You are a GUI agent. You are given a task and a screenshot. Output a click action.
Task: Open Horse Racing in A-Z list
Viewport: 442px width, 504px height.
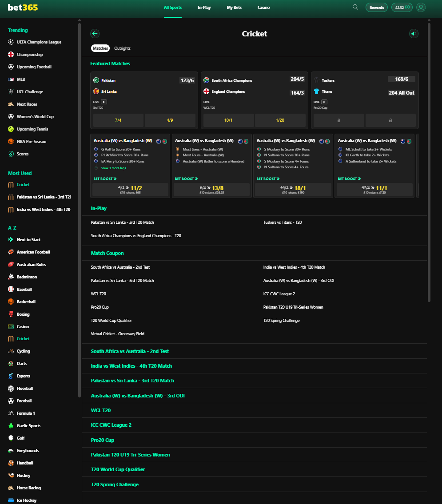(x=28, y=488)
